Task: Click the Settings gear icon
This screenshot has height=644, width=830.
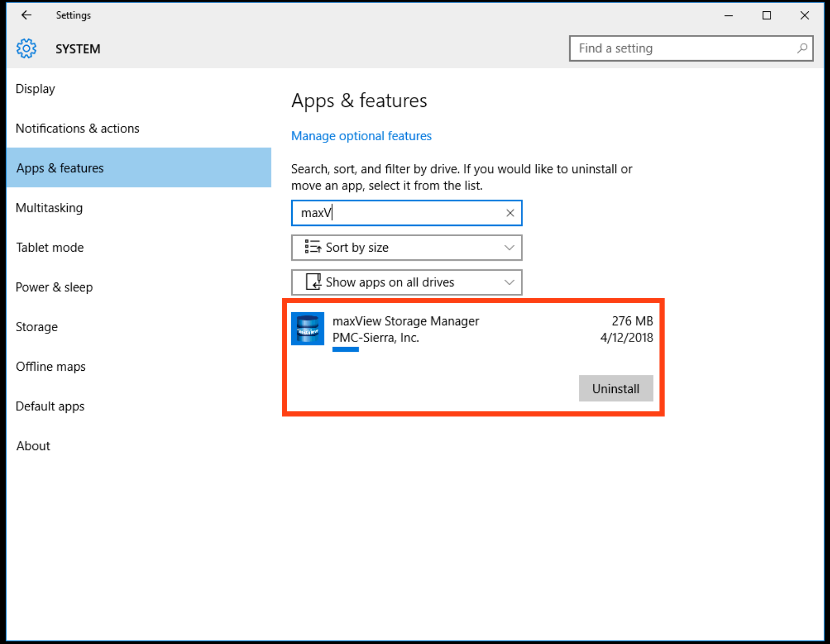Action: point(26,49)
